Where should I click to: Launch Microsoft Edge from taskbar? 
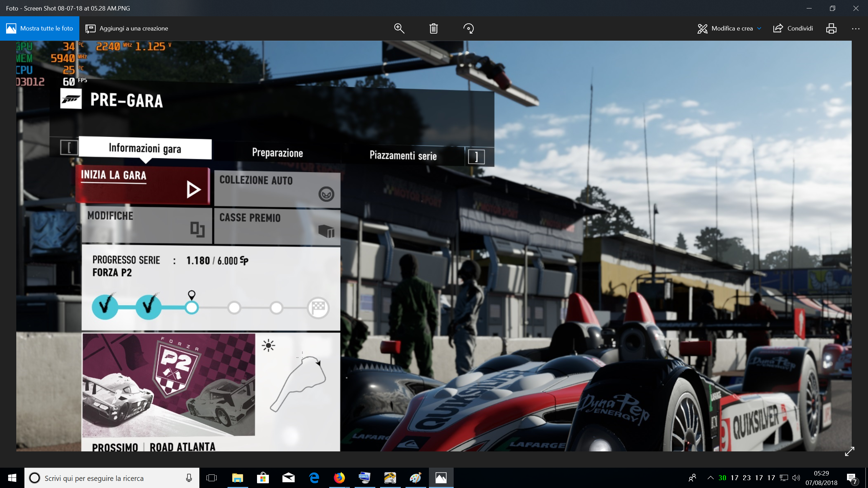(x=314, y=478)
